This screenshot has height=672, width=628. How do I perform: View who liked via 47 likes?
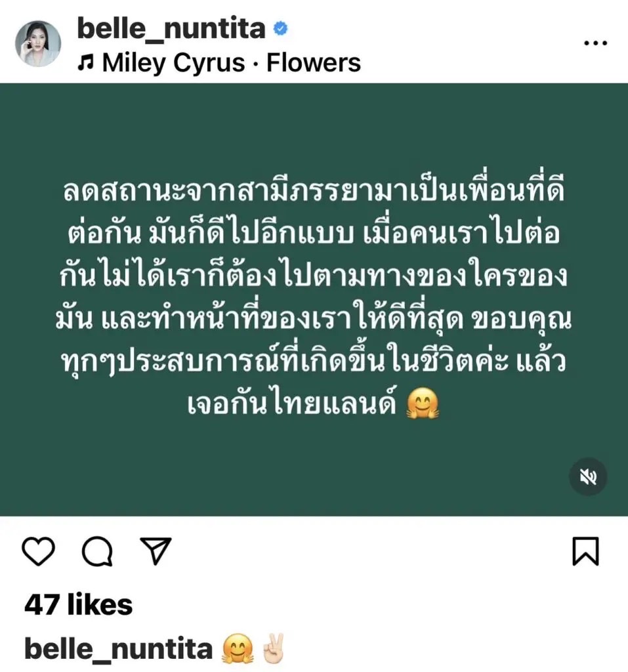79,604
